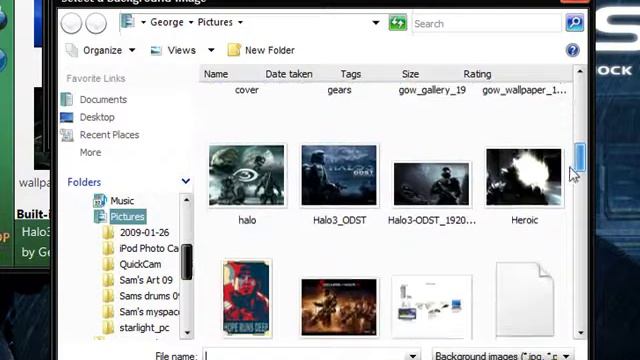Open the Views dropdown arrow
Image resolution: width=640 pixels, height=360 pixels.
pyautogui.click(x=211, y=50)
